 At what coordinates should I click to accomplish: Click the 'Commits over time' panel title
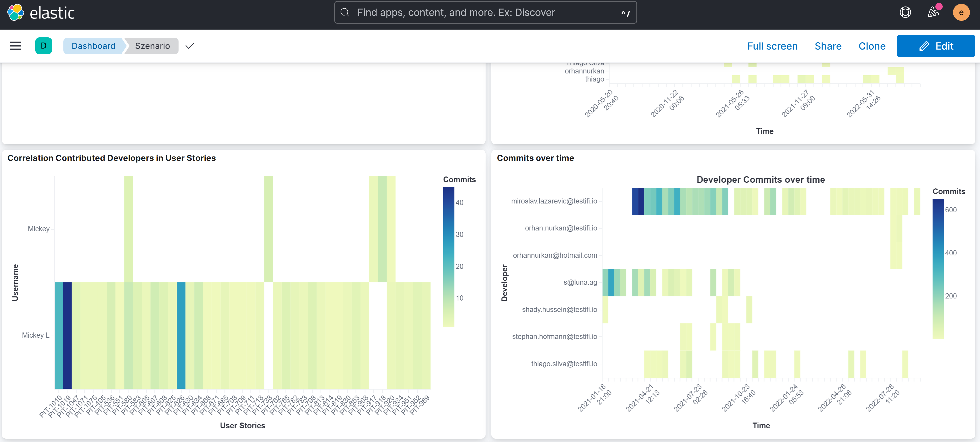tap(535, 158)
